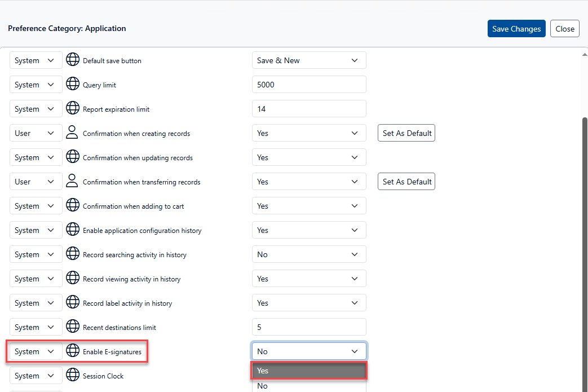This screenshot has width=588, height=392.
Task: Open scope dropdown for Recent destinations limit
Action: pyautogui.click(x=36, y=327)
